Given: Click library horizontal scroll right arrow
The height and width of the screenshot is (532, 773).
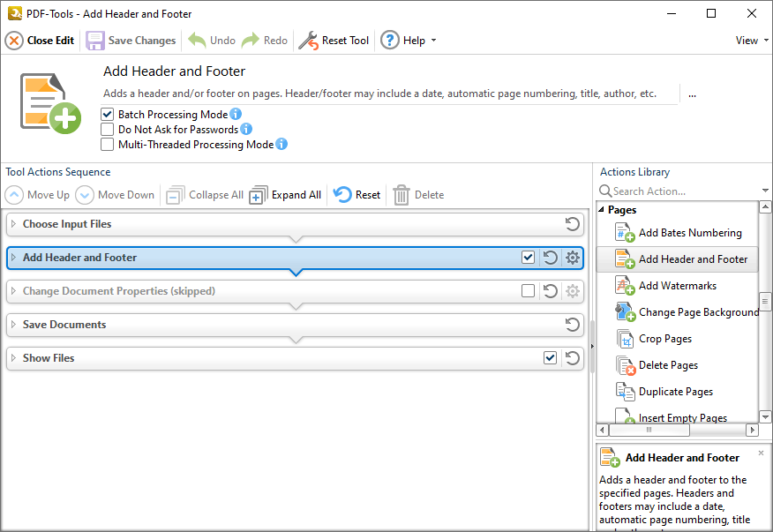Looking at the screenshot, I should pos(753,430).
